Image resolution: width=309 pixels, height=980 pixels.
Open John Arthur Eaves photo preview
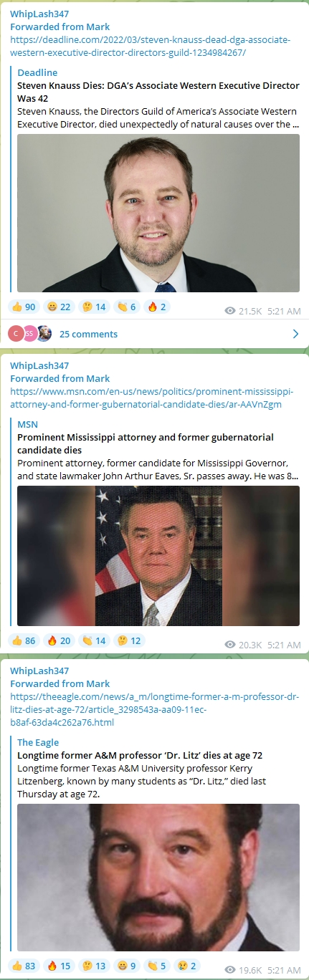[x=158, y=556]
